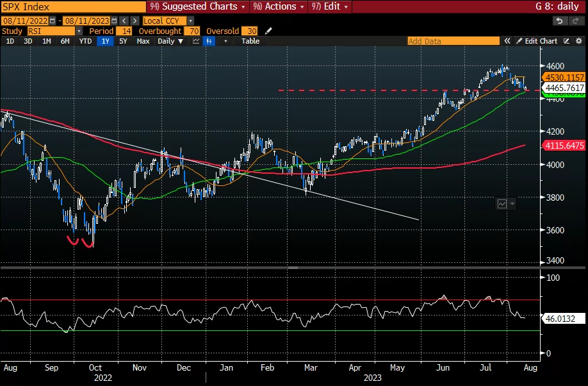Open the end date calendar picker
Screen dimensions: 588x386
click(x=115, y=21)
